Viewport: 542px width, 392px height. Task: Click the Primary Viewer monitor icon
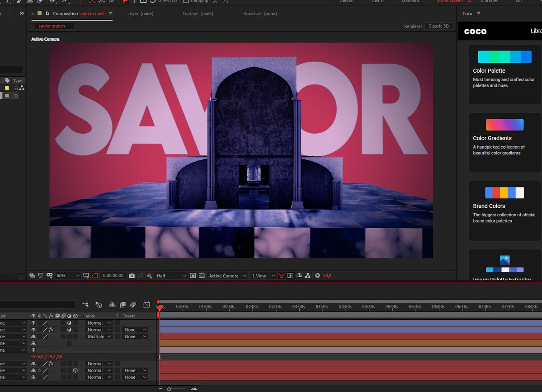point(41,275)
